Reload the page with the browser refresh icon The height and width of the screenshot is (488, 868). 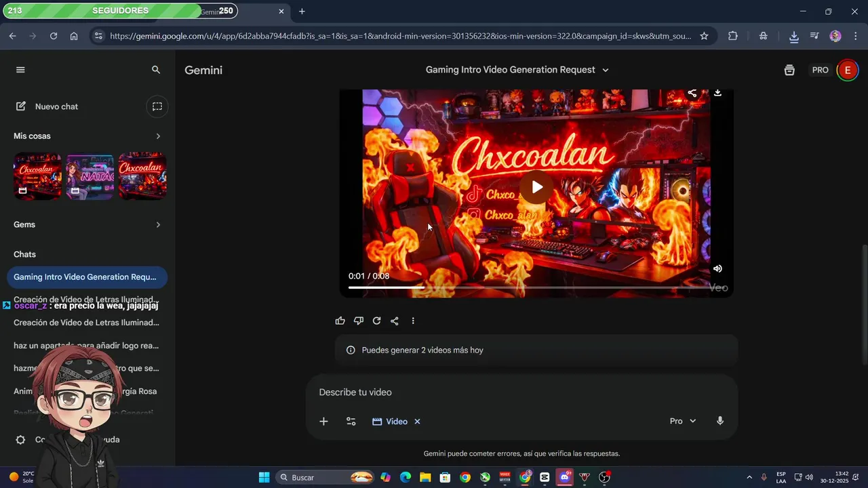coord(54,36)
